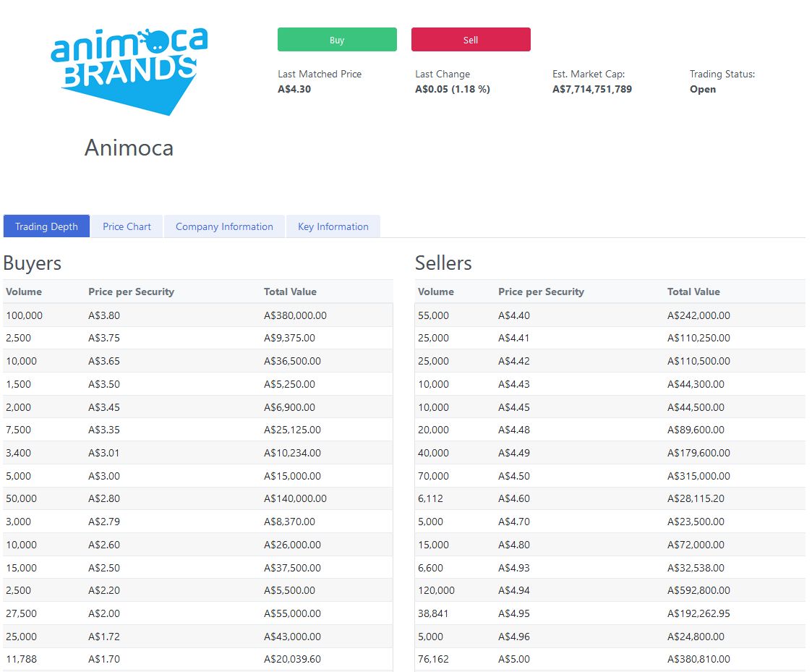This screenshot has width=812, height=672.
Task: Select seller volume 55,000
Action: click(x=433, y=315)
